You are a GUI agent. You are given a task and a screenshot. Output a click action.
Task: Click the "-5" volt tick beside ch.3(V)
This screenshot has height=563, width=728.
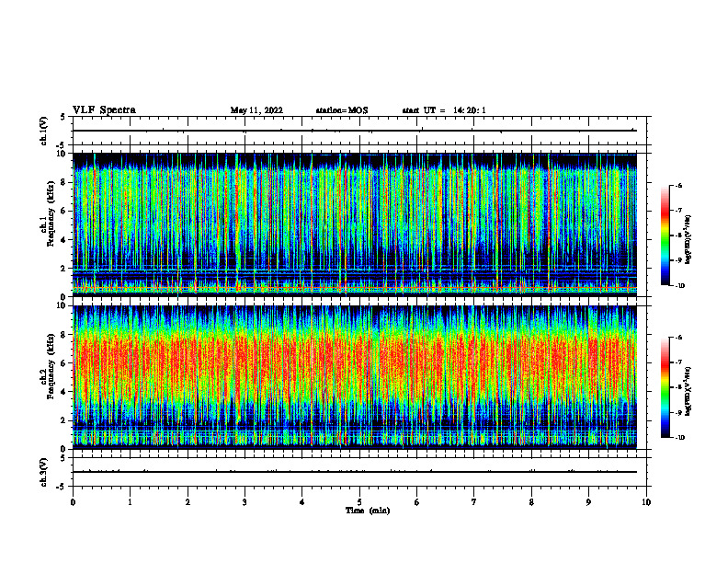point(62,487)
